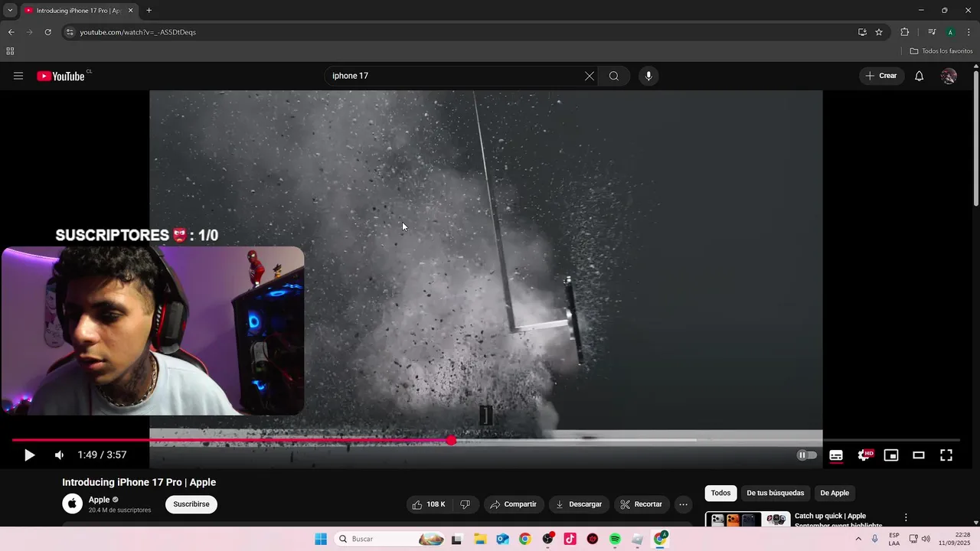Clip the video with Recortar
This screenshot has height=551, width=980.
point(642,504)
